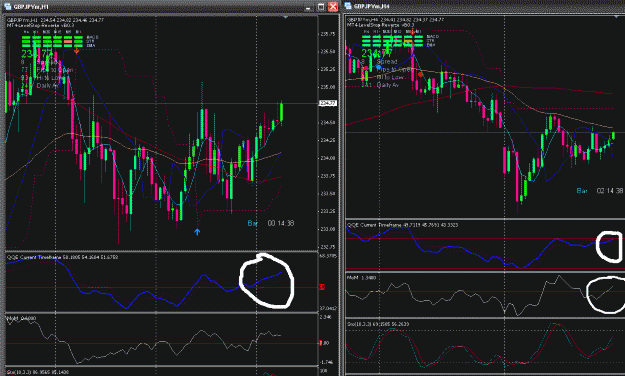Screen dimensions: 625x376
Task: Click the 'Spread' text in H4 chart
Action: [x=387, y=62]
